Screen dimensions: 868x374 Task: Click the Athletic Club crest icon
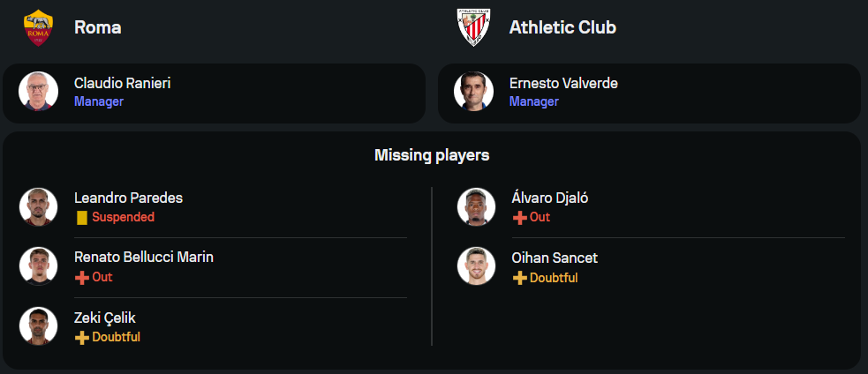[x=473, y=27]
